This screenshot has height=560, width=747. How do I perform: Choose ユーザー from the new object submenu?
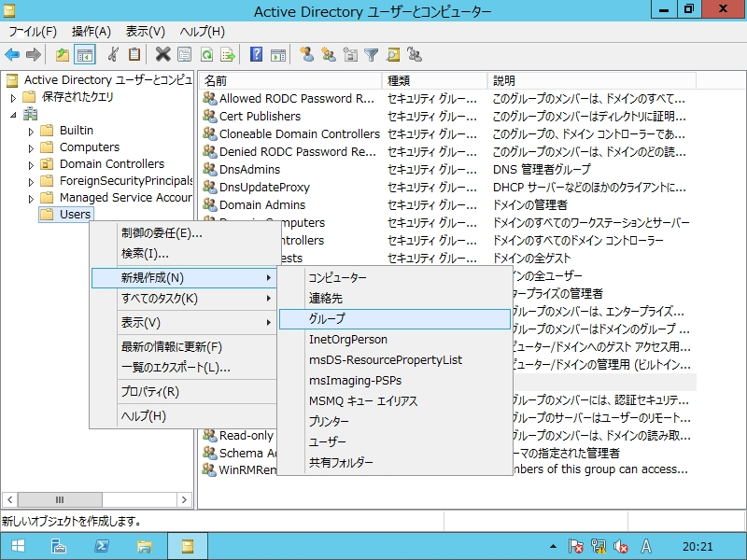point(327,442)
